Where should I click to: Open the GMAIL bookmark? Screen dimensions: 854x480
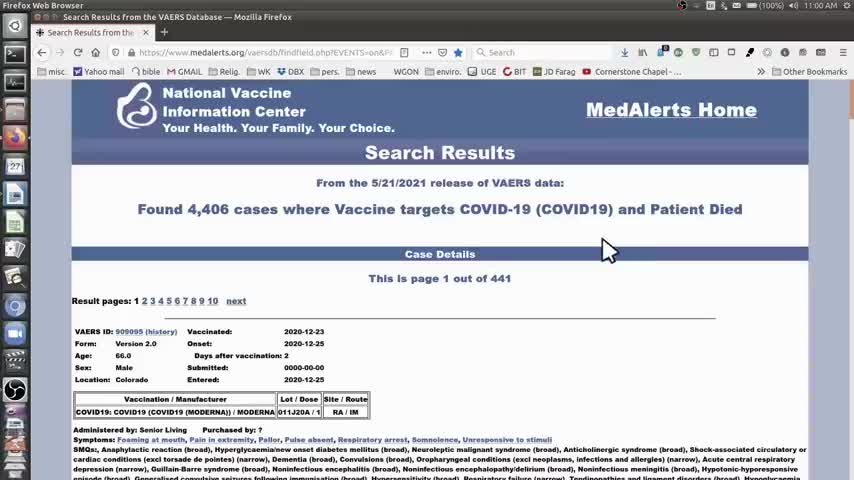tap(185, 71)
